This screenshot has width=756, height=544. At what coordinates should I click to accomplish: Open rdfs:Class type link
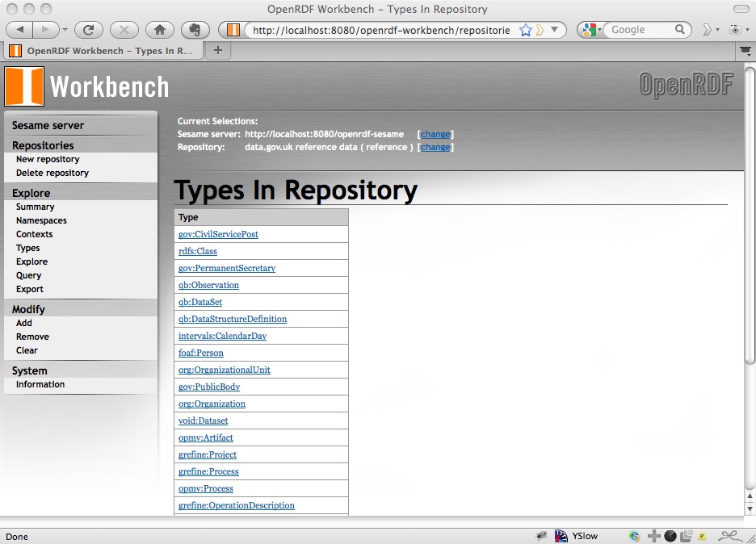(198, 251)
